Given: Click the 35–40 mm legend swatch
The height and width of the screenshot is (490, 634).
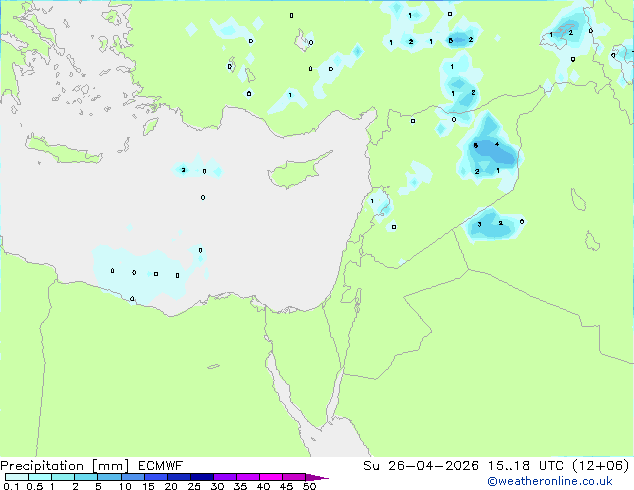Looking at the screenshot, I should click(247, 477).
